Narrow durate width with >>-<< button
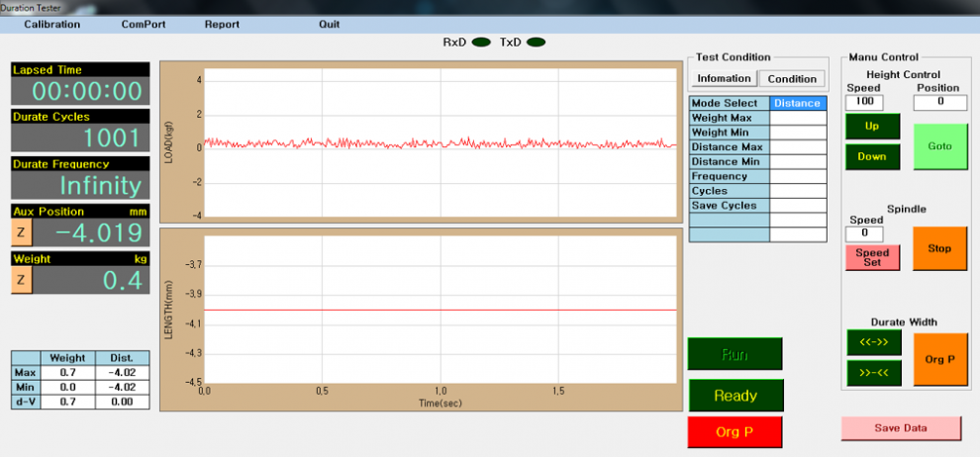Image resolution: width=980 pixels, height=457 pixels. tap(874, 373)
